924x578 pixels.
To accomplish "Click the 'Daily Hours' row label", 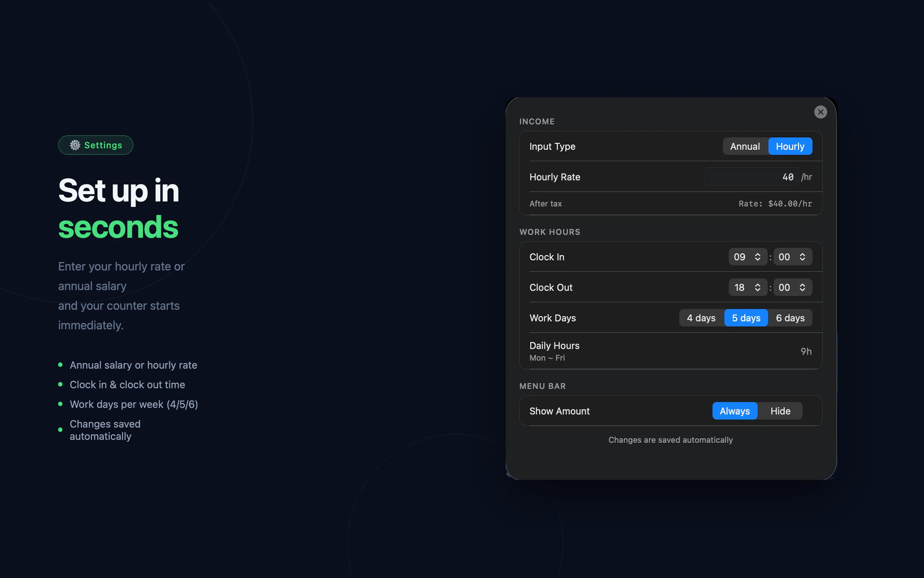I will 554,346.
